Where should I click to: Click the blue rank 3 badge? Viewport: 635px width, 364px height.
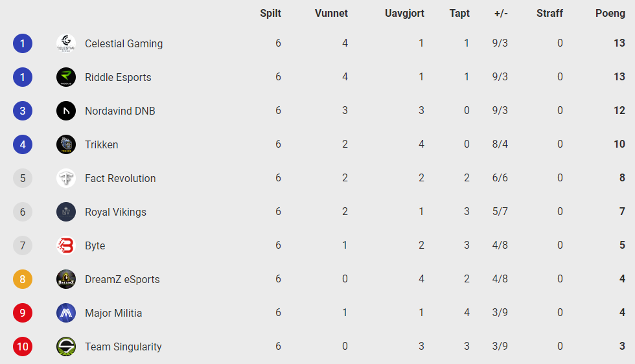(23, 111)
